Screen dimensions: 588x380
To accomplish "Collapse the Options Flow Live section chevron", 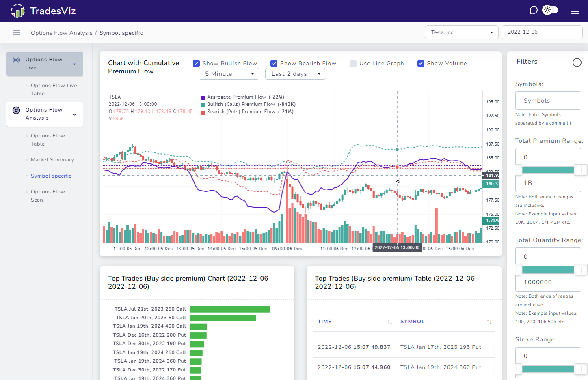I will pos(75,64).
